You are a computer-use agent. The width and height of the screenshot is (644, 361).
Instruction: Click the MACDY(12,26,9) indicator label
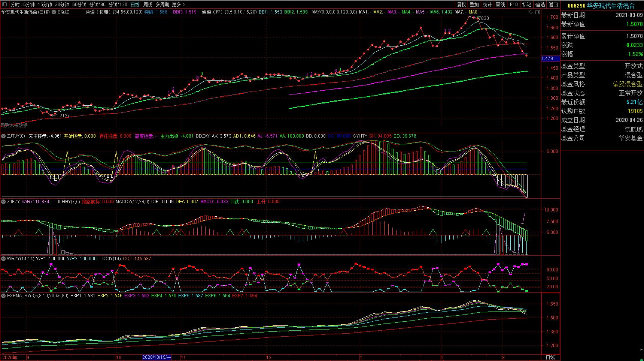[133, 202]
